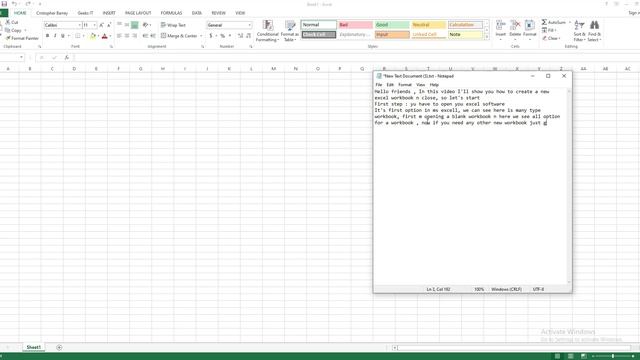Image resolution: width=640 pixels, height=360 pixels.
Task: Click the Accounting Number Format dollar icon
Action: click(x=211, y=36)
